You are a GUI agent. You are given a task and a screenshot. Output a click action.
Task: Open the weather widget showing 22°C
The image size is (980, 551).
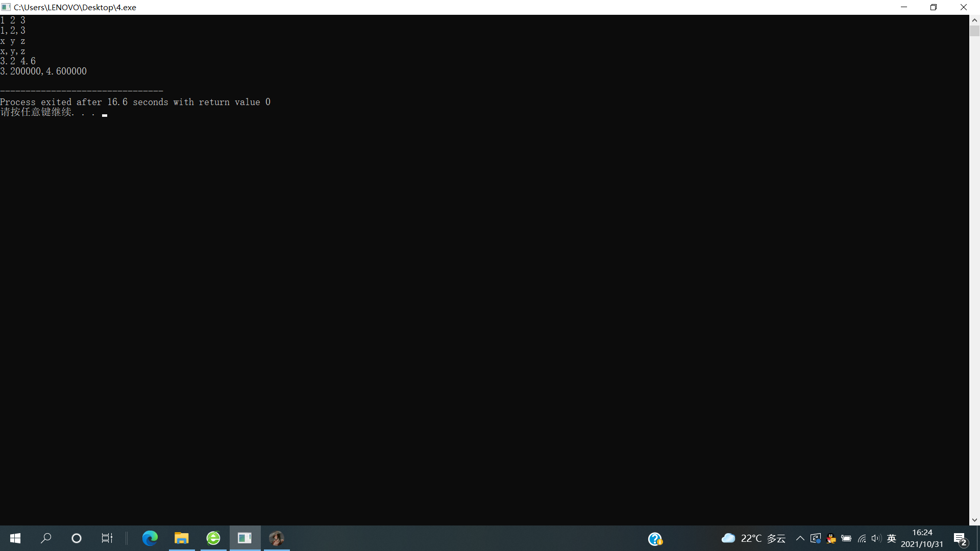(x=753, y=539)
